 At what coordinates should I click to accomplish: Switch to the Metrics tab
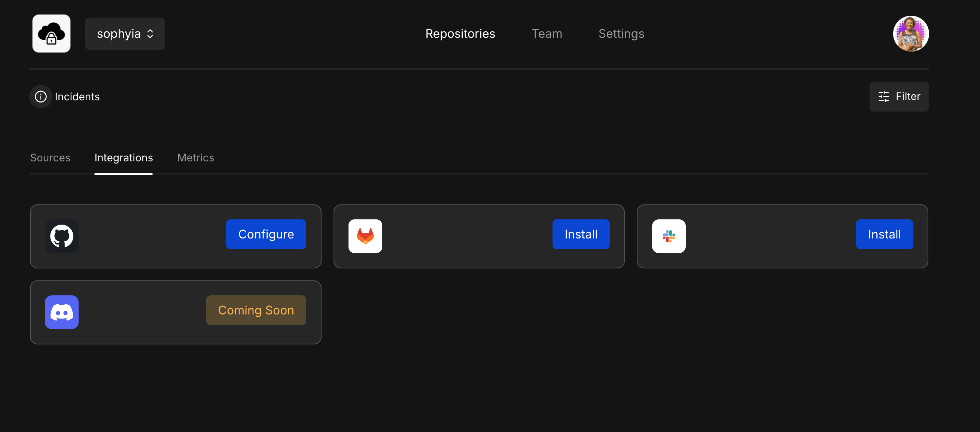(x=196, y=158)
